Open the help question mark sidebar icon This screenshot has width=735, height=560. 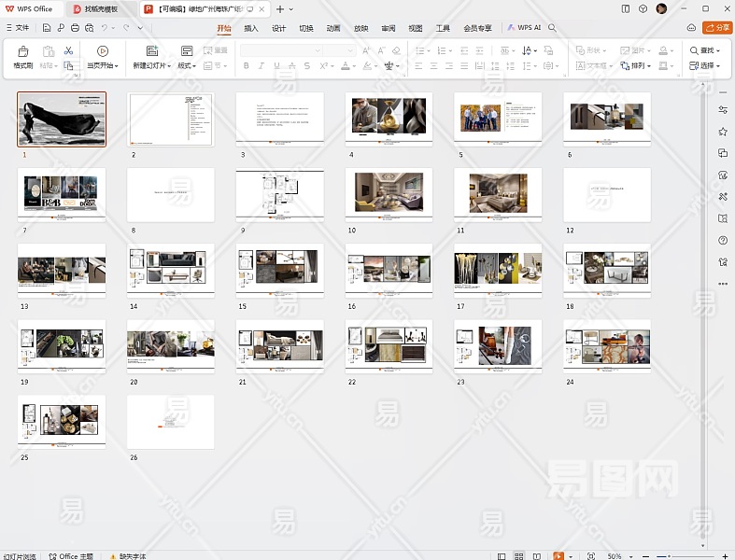[722, 240]
